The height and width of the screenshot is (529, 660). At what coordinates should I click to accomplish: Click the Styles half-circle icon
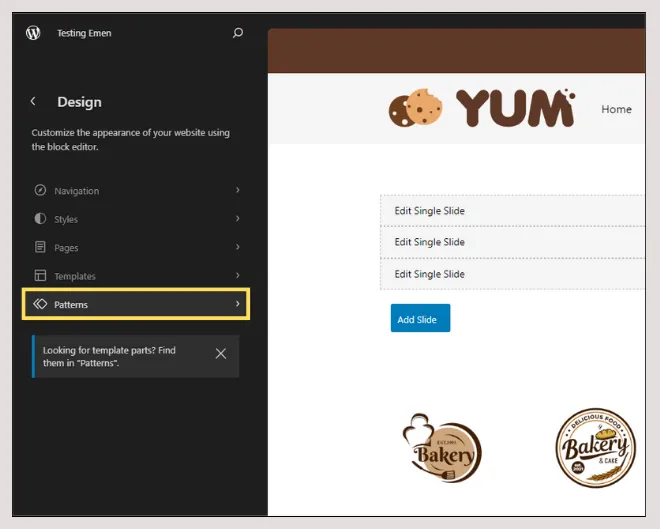click(x=40, y=219)
